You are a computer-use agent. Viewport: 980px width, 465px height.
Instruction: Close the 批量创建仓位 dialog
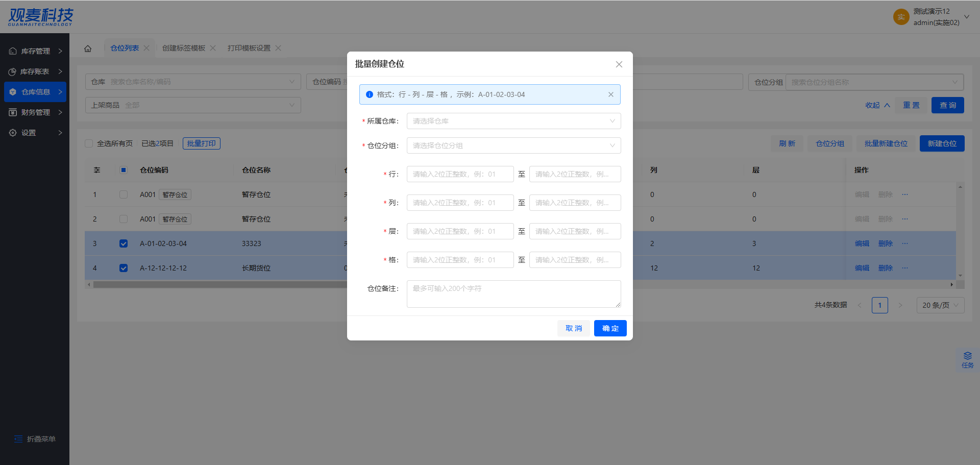click(x=619, y=64)
